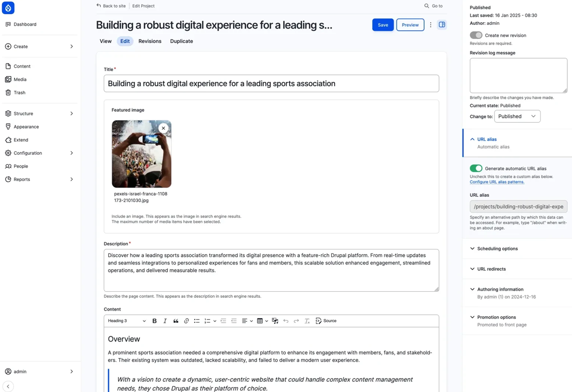572x392 pixels.
Task: Click the featured image thumbnail
Action: (x=141, y=154)
